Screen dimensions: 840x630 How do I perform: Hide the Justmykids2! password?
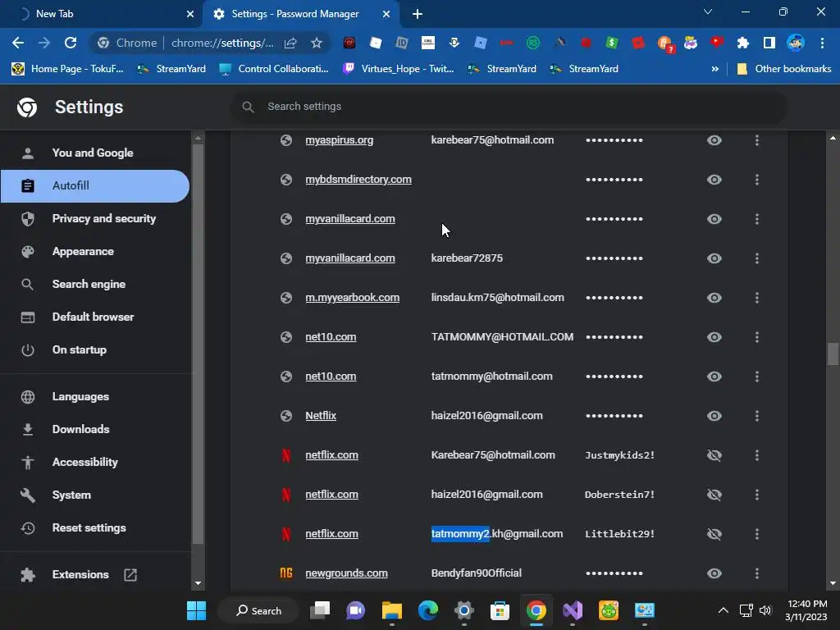pyautogui.click(x=714, y=455)
